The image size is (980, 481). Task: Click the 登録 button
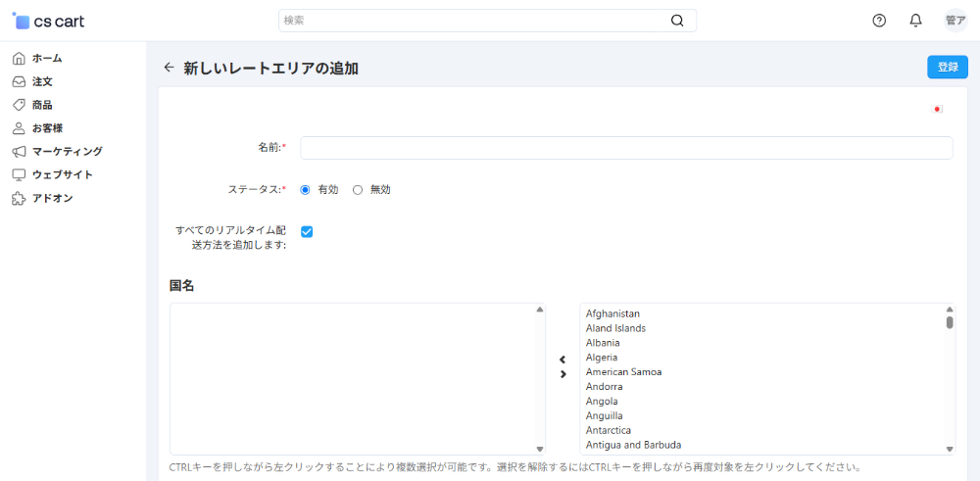(947, 68)
